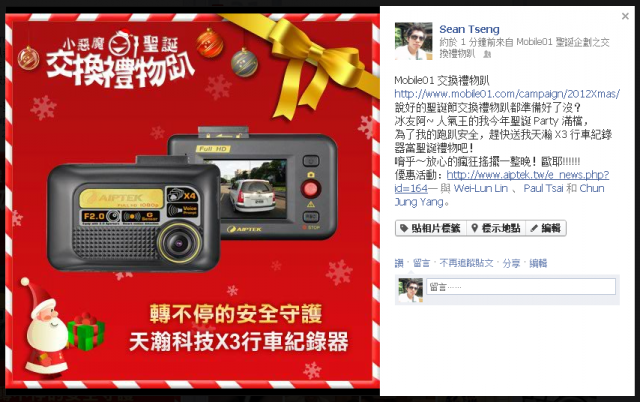
Task: Click 讚 to like the post
Action: point(399,263)
